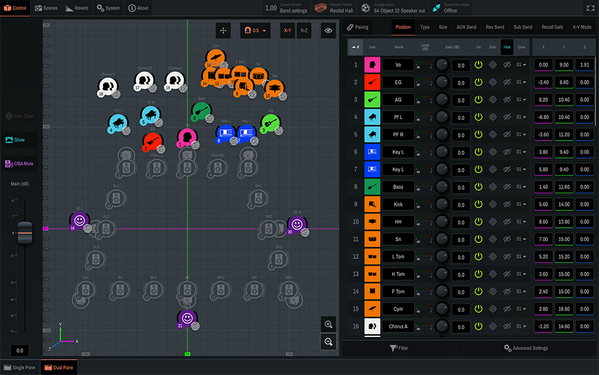
Task: Switch to Single Pane layout
Action: pos(19,367)
